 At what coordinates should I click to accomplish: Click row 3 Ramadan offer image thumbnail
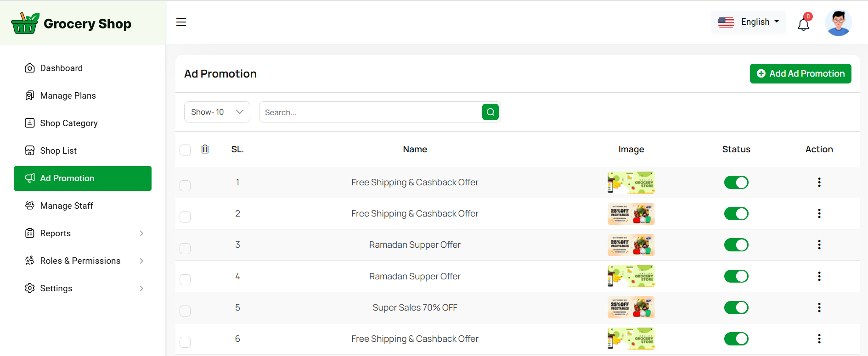click(x=631, y=245)
